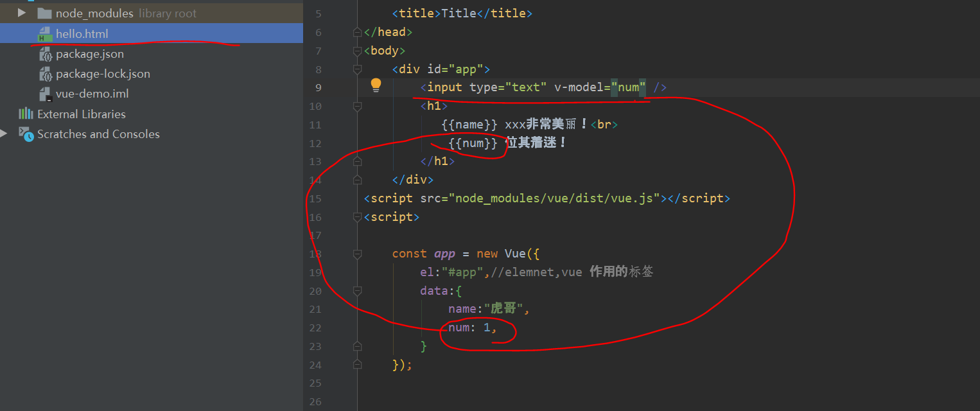The image size is (980, 411).
Task: Collapse the body tag fold on line 7
Action: 358,51
